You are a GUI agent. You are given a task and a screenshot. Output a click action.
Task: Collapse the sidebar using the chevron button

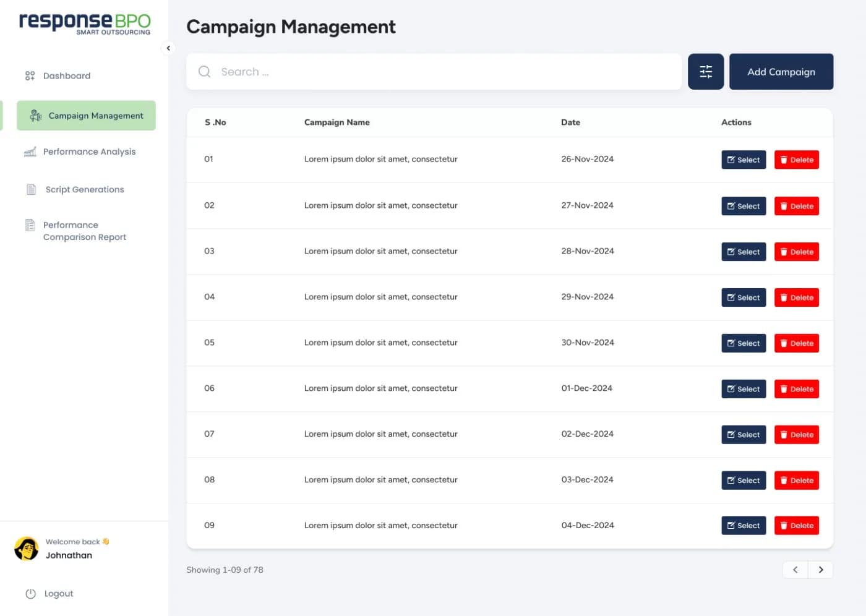tap(168, 48)
